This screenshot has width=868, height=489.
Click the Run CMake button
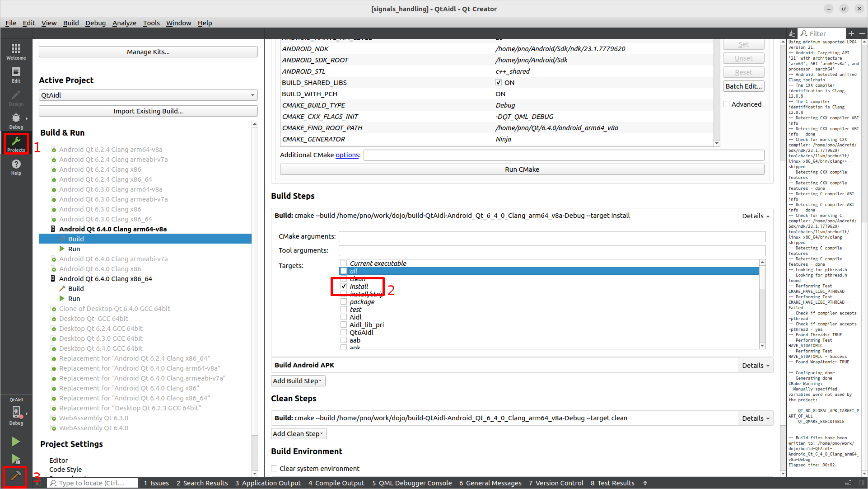[x=522, y=169]
